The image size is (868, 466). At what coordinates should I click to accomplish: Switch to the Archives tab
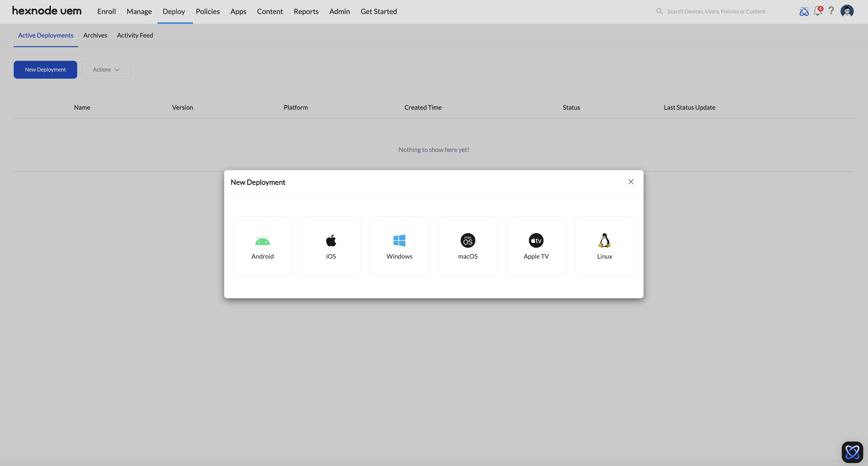[95, 35]
